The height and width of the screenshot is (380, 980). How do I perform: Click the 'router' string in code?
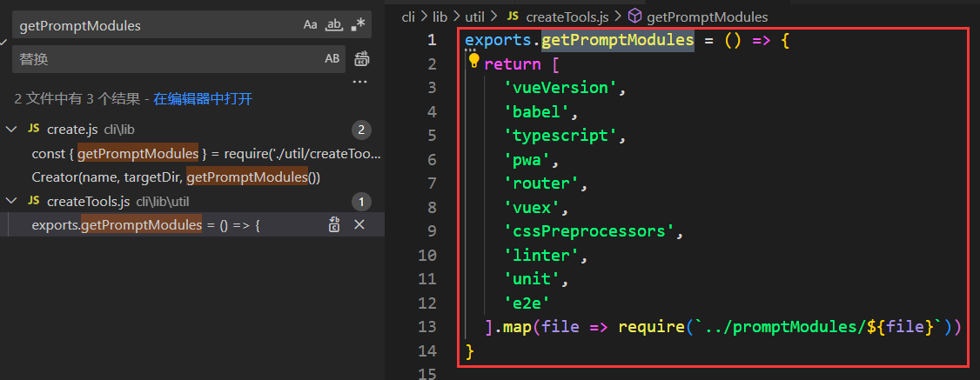541,183
